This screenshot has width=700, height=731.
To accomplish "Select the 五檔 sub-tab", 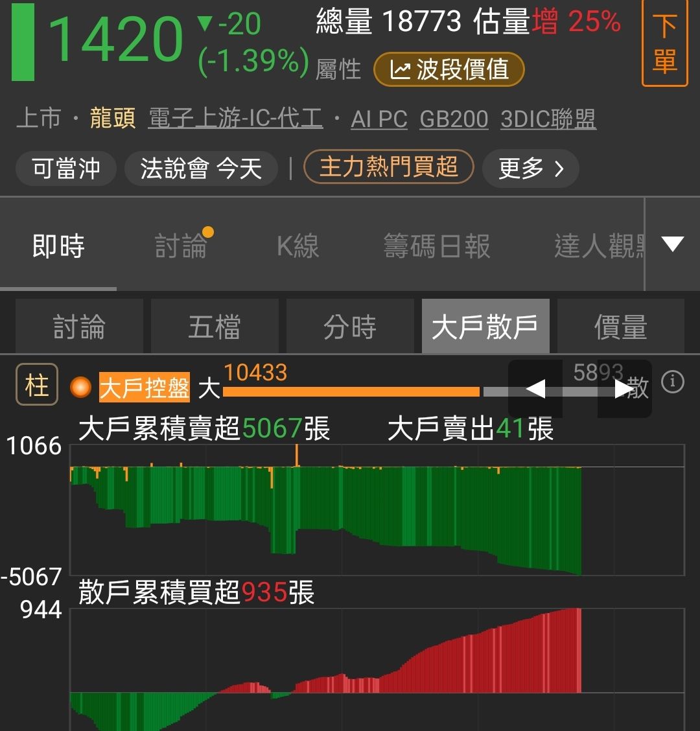I will tap(215, 327).
